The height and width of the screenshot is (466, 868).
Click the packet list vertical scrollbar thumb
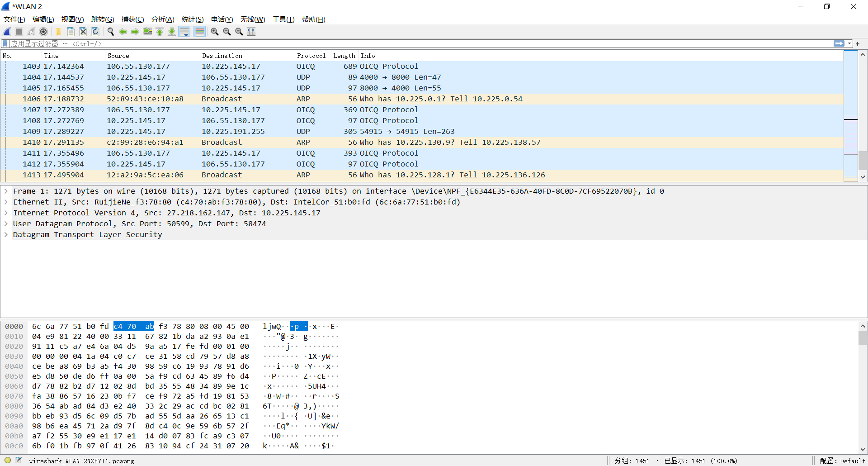click(x=863, y=160)
